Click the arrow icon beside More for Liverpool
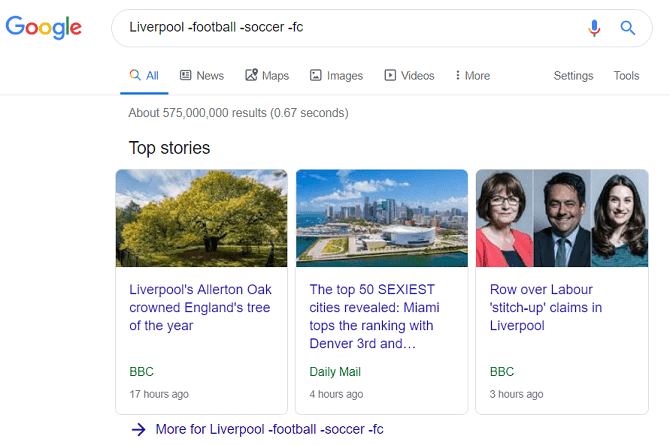 pyautogui.click(x=138, y=429)
